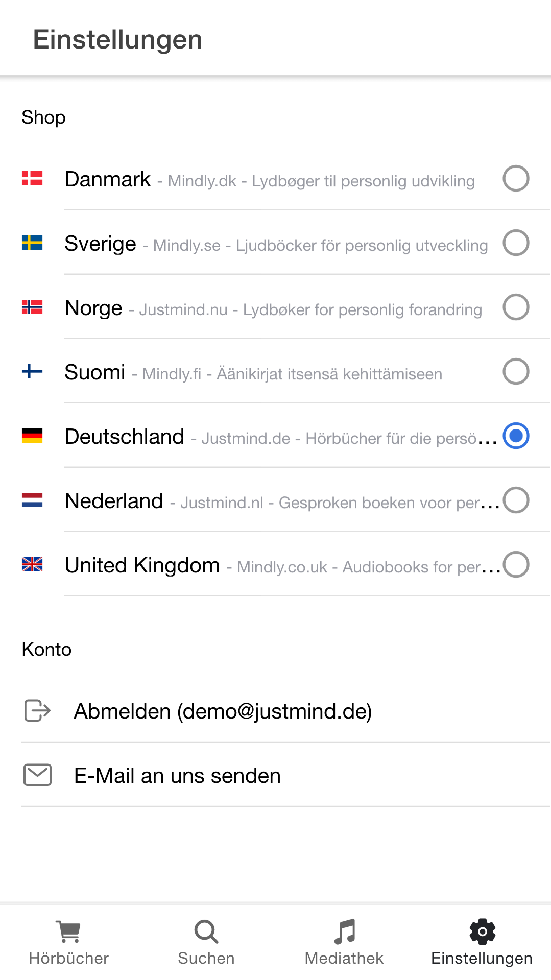Tap the German flag icon
The image size is (551, 980).
click(32, 436)
